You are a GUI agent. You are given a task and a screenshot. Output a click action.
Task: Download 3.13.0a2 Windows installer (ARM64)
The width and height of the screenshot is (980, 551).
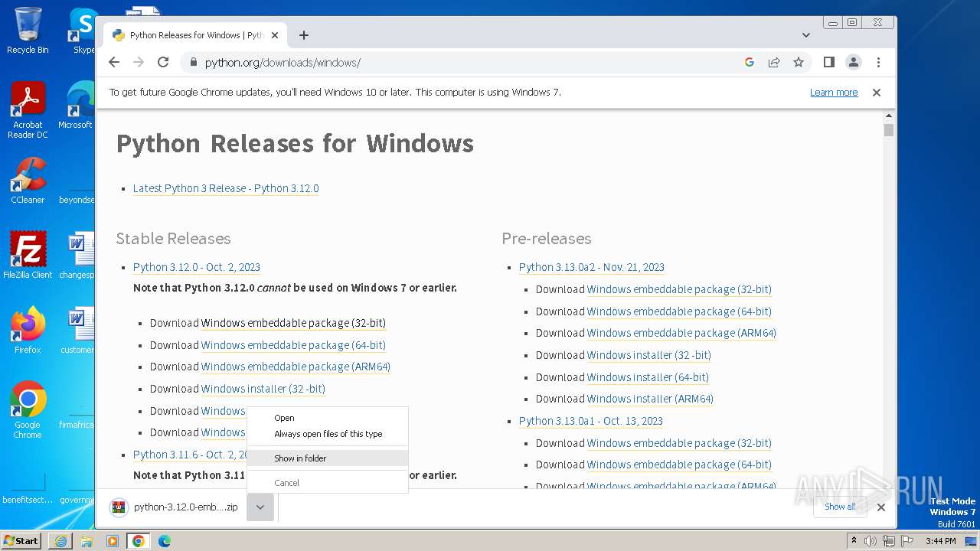click(650, 399)
